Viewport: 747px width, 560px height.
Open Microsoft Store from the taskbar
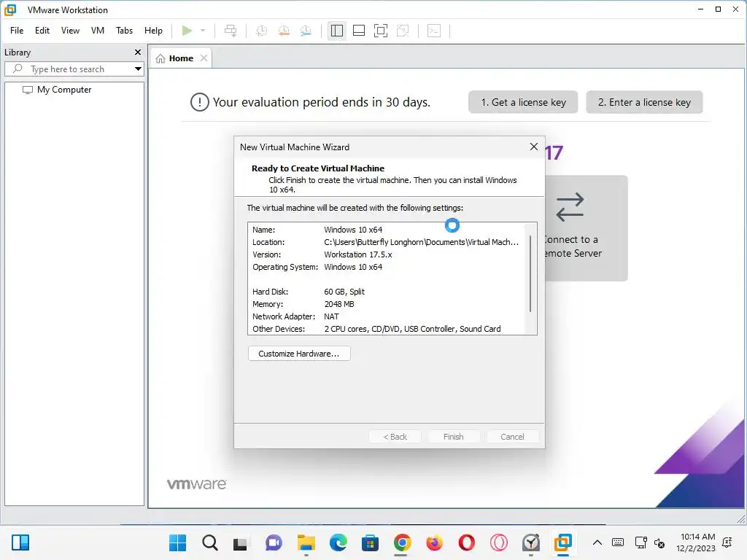[x=370, y=542]
